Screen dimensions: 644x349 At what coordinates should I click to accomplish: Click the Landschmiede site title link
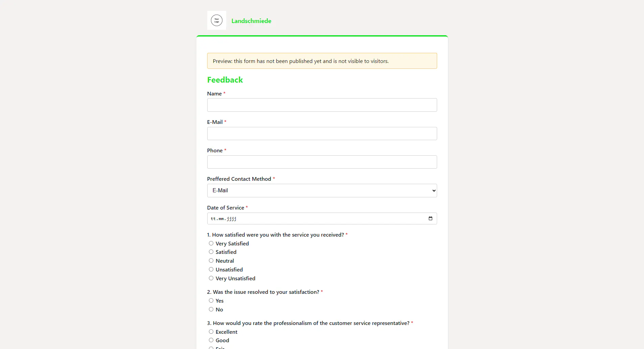point(251,21)
